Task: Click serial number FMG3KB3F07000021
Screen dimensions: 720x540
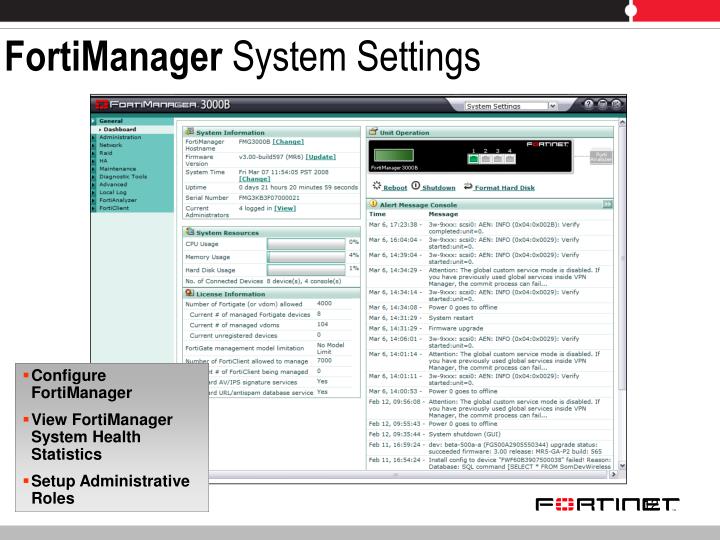Action: pyautogui.click(x=269, y=198)
